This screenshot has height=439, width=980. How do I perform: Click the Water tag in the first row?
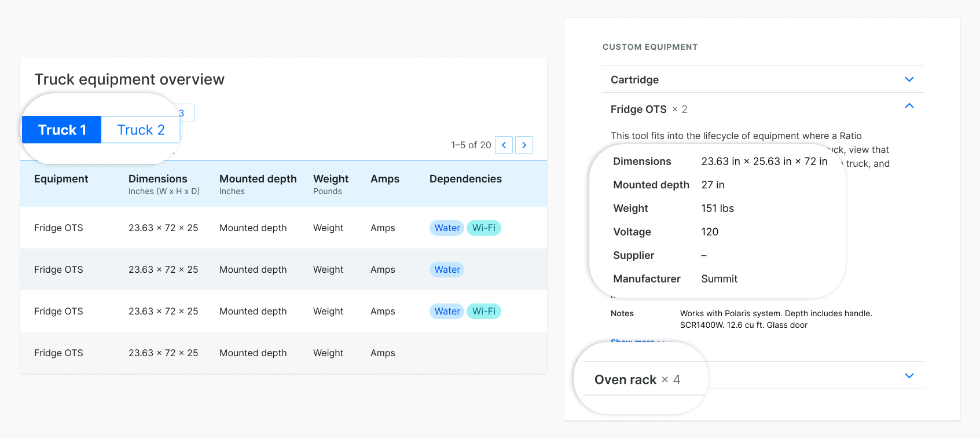447,228
